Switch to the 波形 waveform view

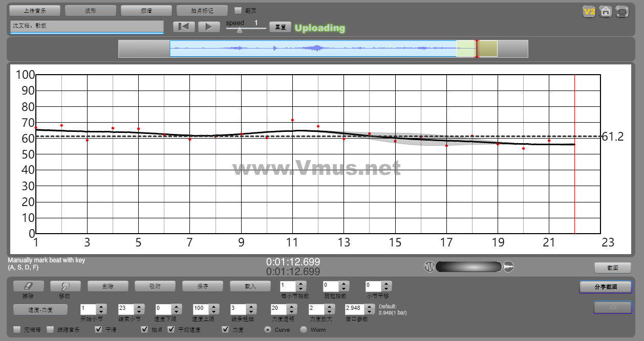[x=91, y=10]
